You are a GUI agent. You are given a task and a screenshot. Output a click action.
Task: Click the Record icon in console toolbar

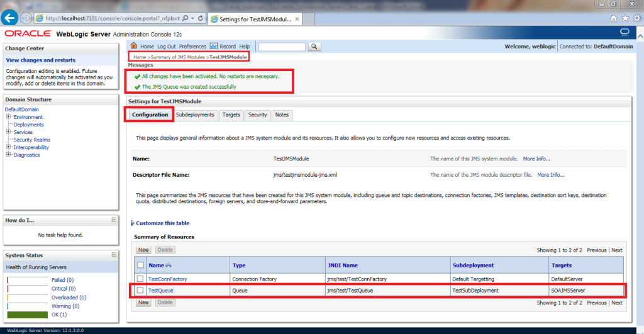(x=214, y=47)
